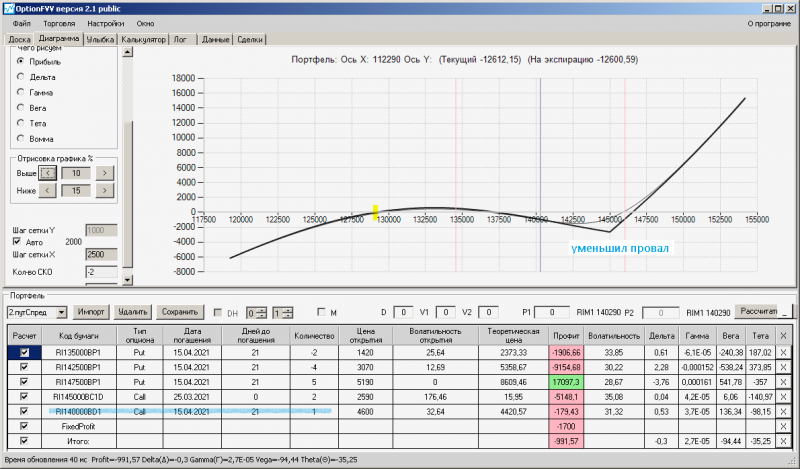Toggle the Авто grid step checkbox
The height and width of the screenshot is (469, 800).
[17, 241]
